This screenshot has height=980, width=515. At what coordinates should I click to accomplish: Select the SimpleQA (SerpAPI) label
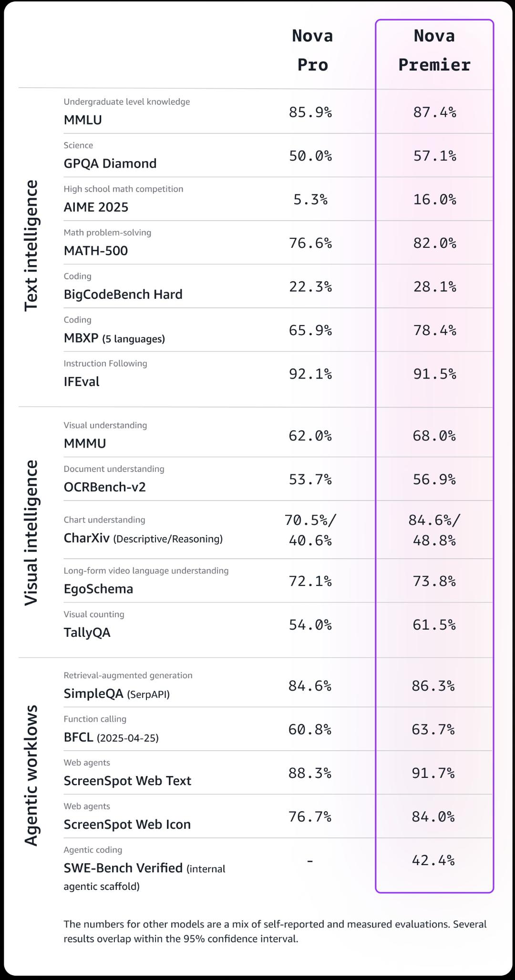pyautogui.click(x=117, y=694)
